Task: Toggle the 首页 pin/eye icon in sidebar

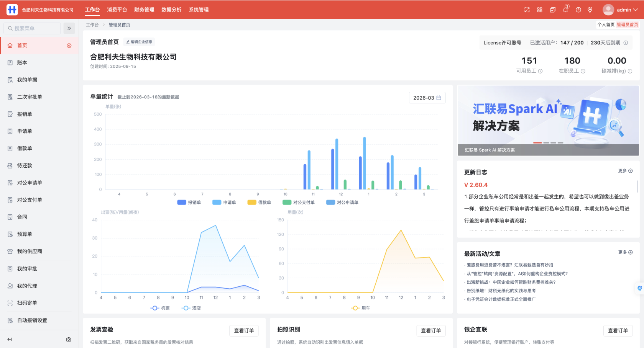Action: point(69,45)
